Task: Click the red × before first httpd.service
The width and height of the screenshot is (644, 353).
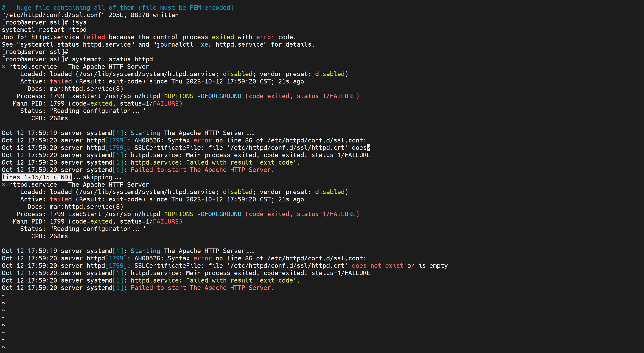Action: (3, 67)
